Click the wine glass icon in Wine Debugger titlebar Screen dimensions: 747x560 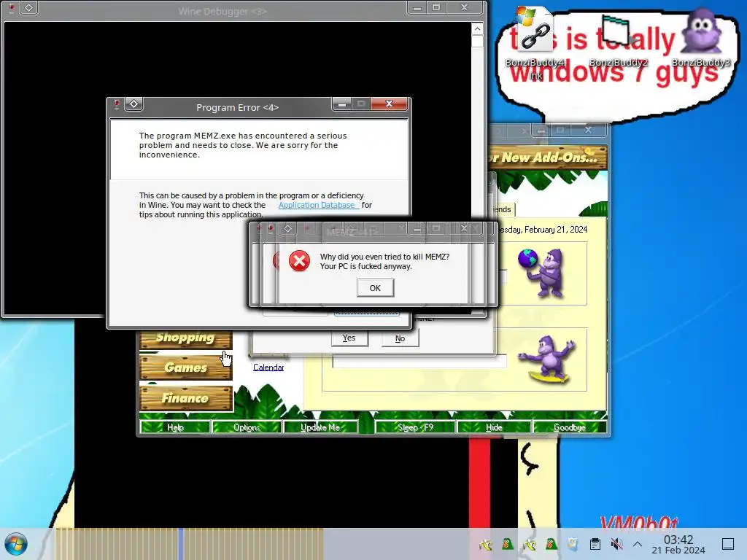(x=12, y=7)
